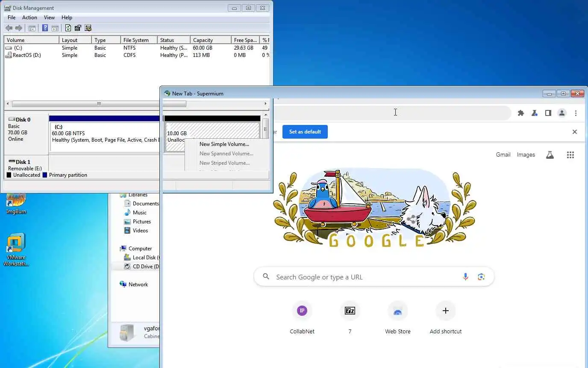The image size is (588, 368).
Task: Open the Google apps grid icon
Action: [x=570, y=155]
